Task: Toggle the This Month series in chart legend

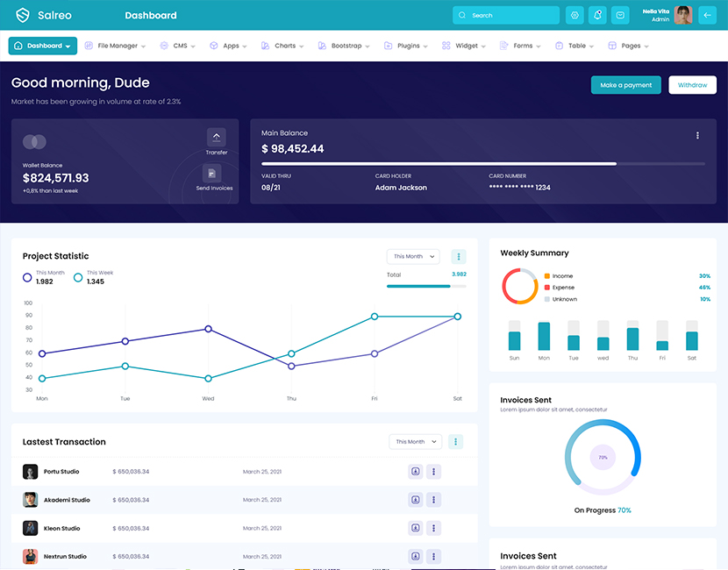Action: pyautogui.click(x=28, y=277)
